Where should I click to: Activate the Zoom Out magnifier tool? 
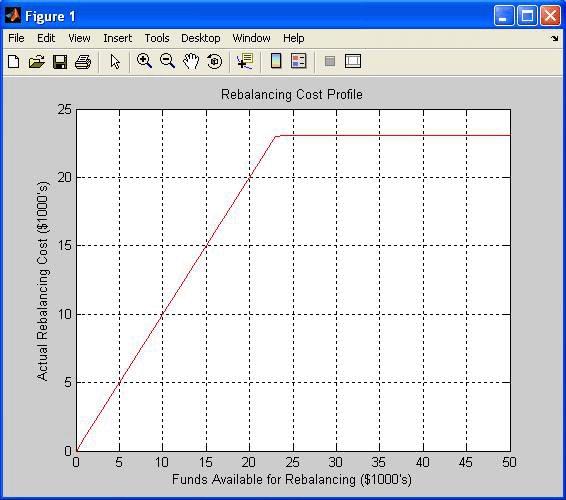[167, 61]
